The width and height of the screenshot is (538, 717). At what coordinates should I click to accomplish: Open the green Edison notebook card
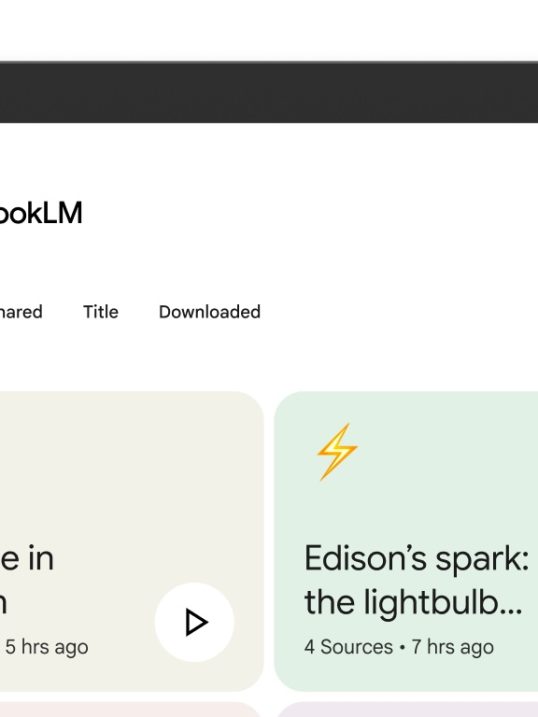[406, 541]
